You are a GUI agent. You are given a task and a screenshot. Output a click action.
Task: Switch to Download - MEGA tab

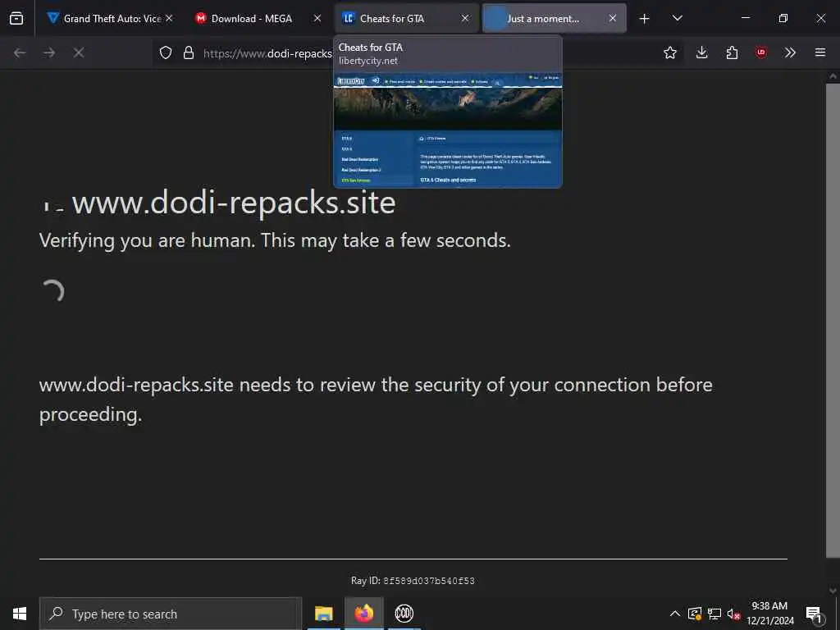pos(258,18)
